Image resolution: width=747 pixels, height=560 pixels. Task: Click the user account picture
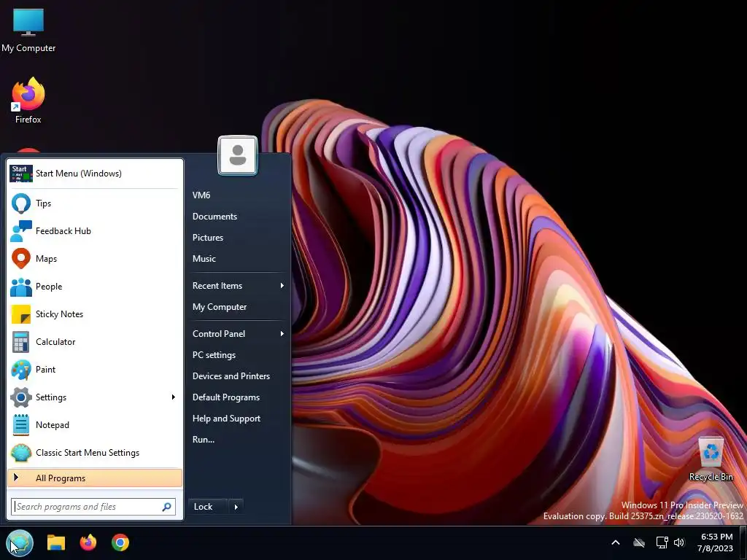point(238,156)
